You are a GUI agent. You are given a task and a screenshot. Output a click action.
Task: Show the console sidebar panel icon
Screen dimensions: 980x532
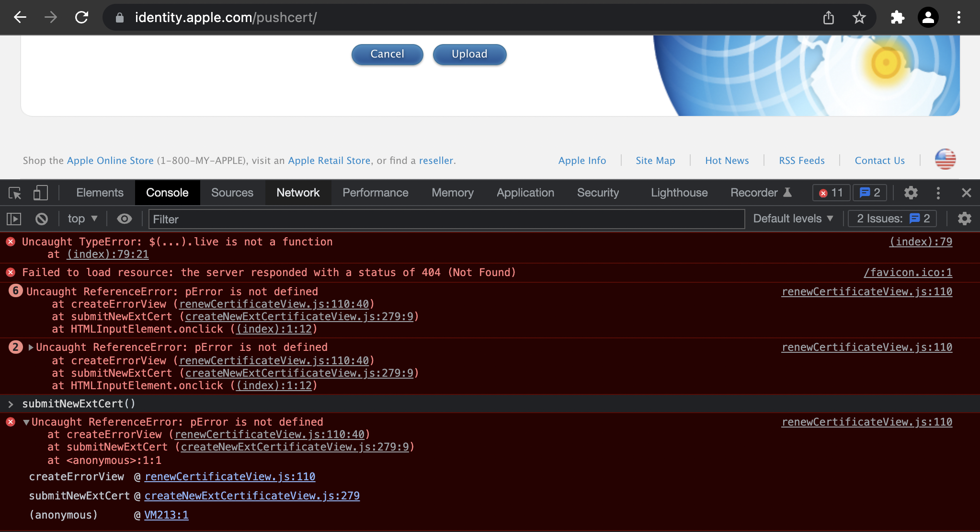pos(14,219)
